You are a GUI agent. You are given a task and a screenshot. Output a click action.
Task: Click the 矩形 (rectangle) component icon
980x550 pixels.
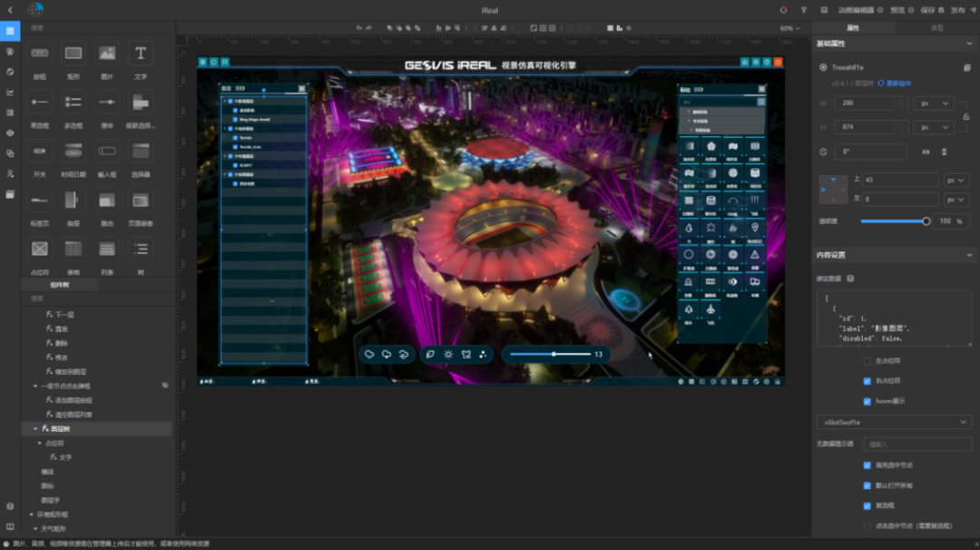click(73, 54)
